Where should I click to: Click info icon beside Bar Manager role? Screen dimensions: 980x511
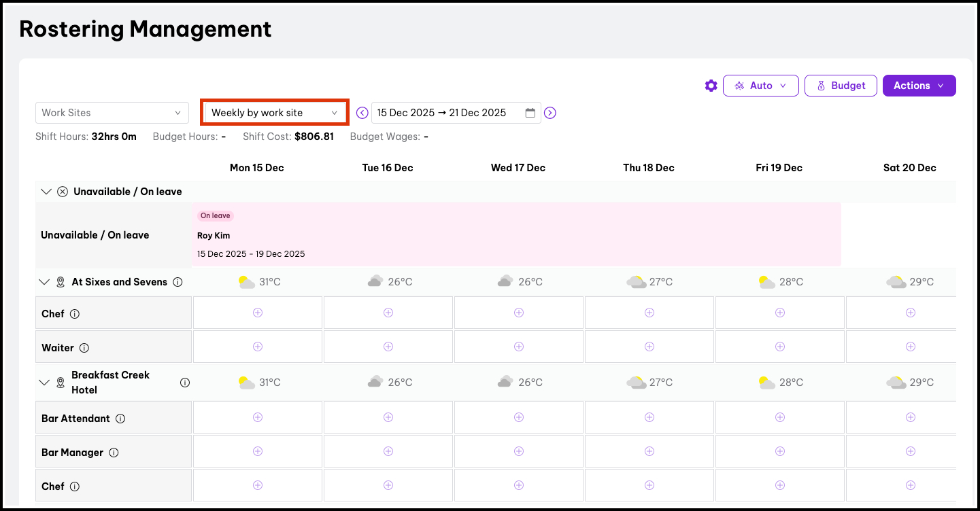point(114,453)
